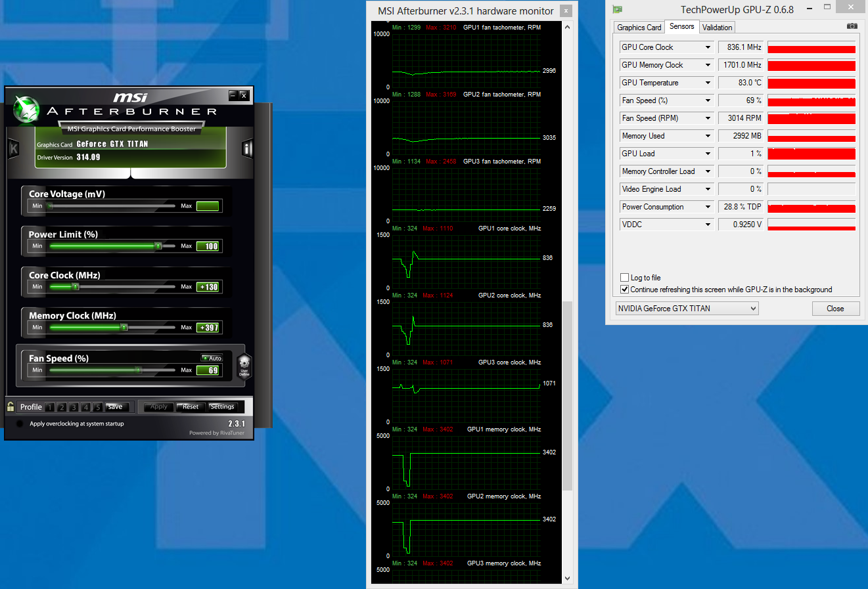Click the GPU Core Clock value 836.1 MHz

(x=741, y=47)
